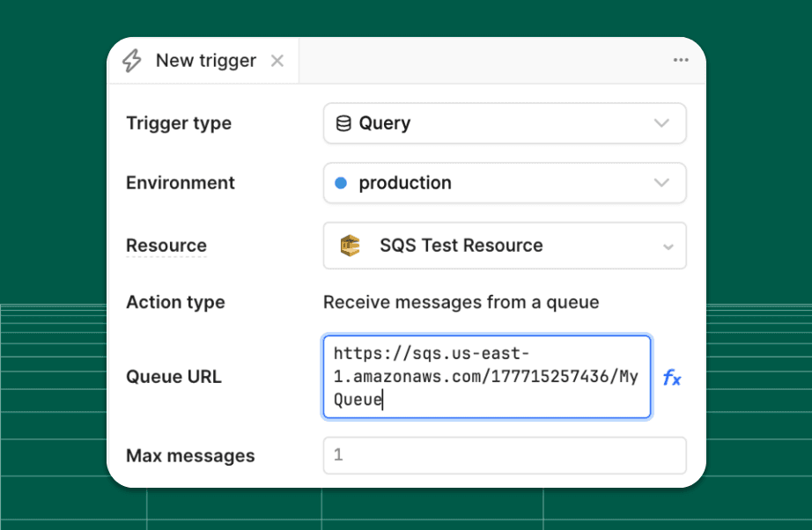Click the database icon beside Query
812x530 pixels.
[x=343, y=123]
